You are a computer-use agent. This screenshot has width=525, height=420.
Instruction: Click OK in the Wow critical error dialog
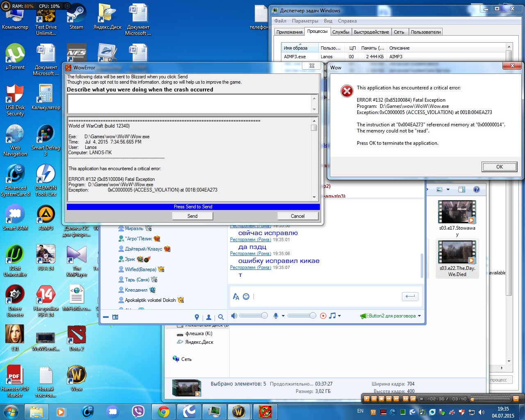(500, 167)
